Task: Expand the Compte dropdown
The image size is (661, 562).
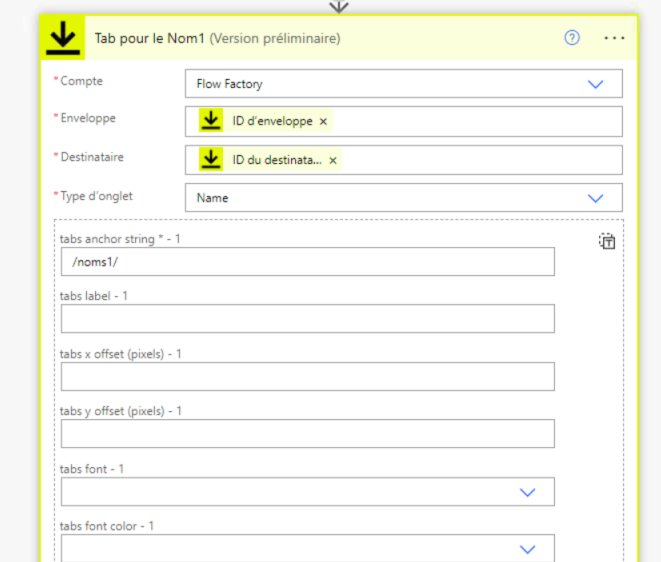Action: pos(596,84)
